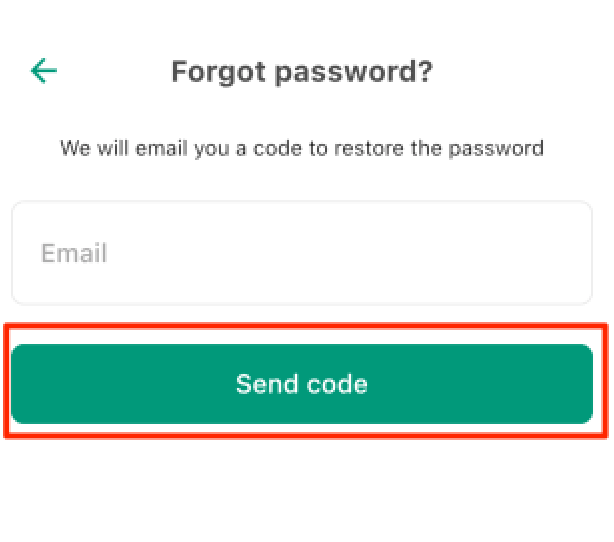Click the question mark in the title
Image resolution: width=614 pixels, height=542 pixels.
coord(425,71)
